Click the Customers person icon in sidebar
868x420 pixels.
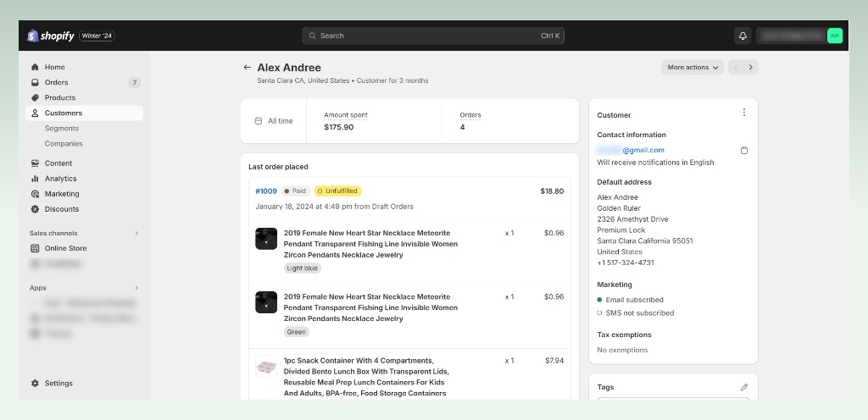(x=35, y=113)
